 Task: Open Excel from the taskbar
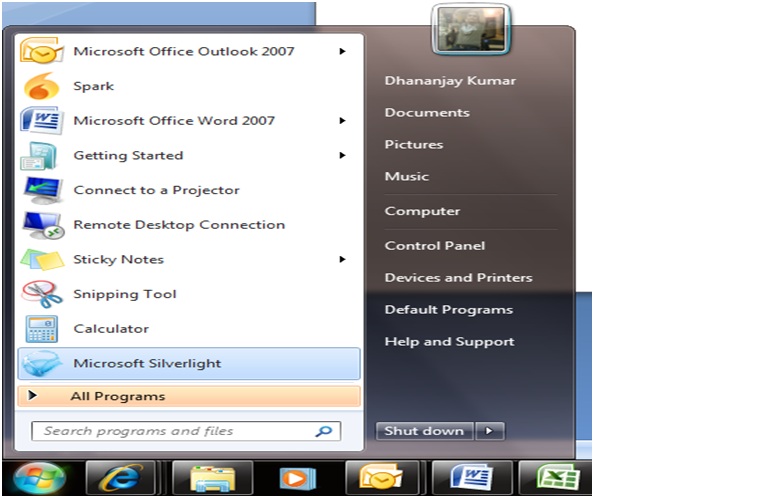(x=556, y=478)
